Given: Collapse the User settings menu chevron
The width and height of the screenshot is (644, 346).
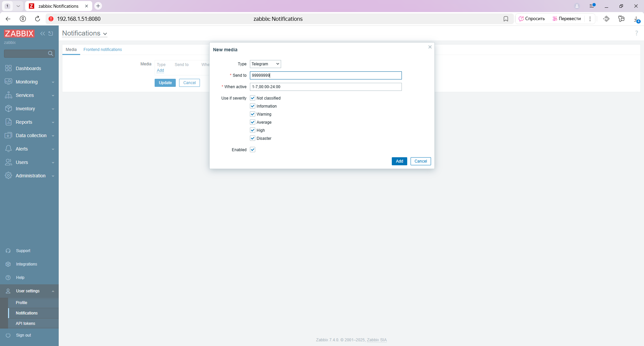Looking at the screenshot, I should point(53,291).
